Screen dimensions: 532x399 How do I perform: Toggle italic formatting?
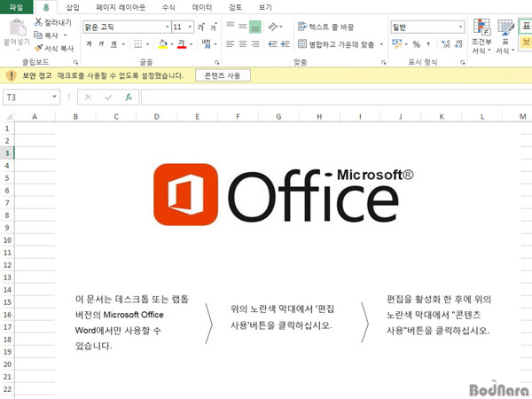point(101,43)
